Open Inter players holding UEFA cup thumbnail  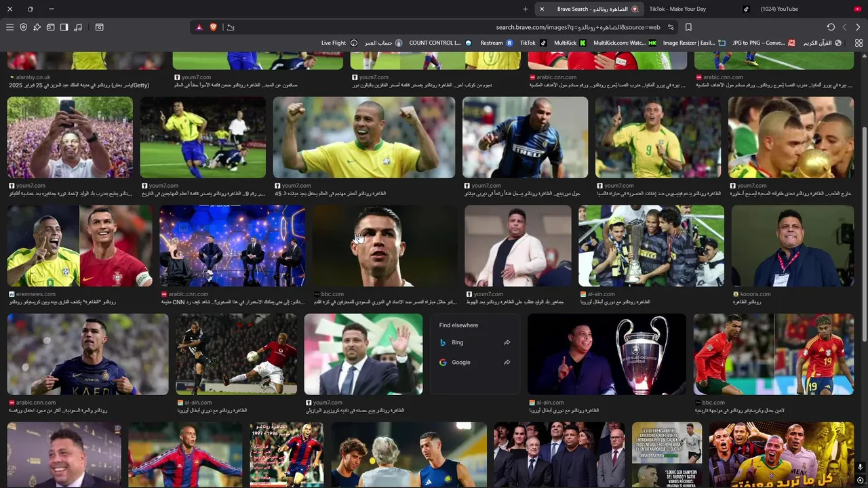[651, 246]
